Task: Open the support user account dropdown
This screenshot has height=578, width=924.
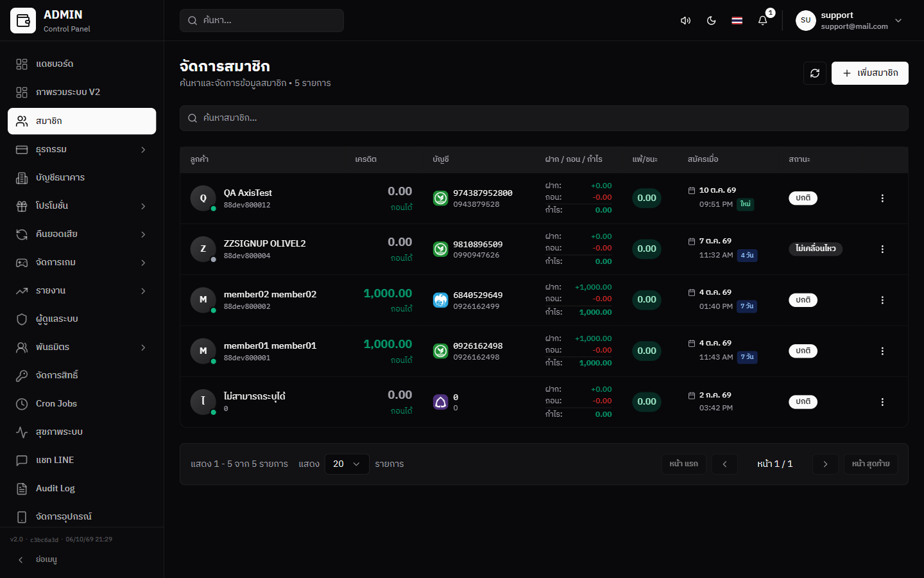Action: 850,21
